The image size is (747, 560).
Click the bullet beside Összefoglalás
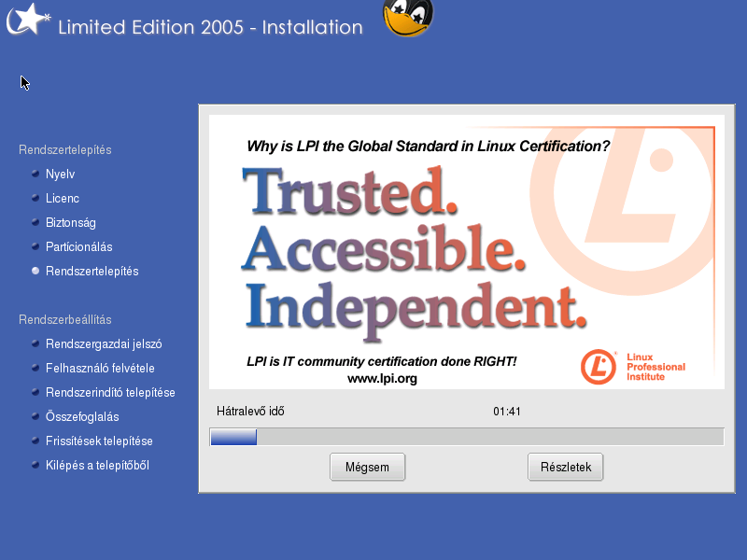35,416
